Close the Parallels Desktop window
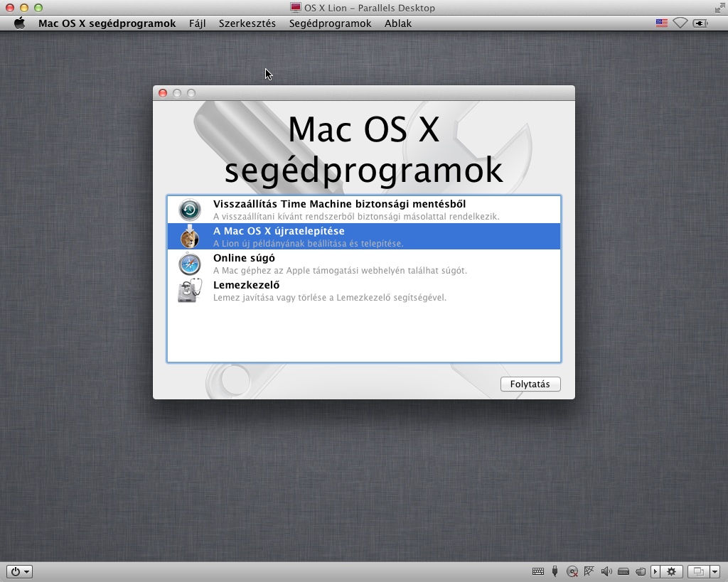The image size is (728, 582). click(x=10, y=8)
